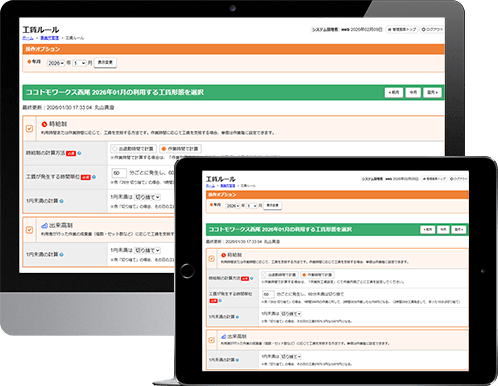The image size is (498, 386).
Task: Select 出退勤時間で計算 radio on the tablet
Action: (x=265, y=275)
